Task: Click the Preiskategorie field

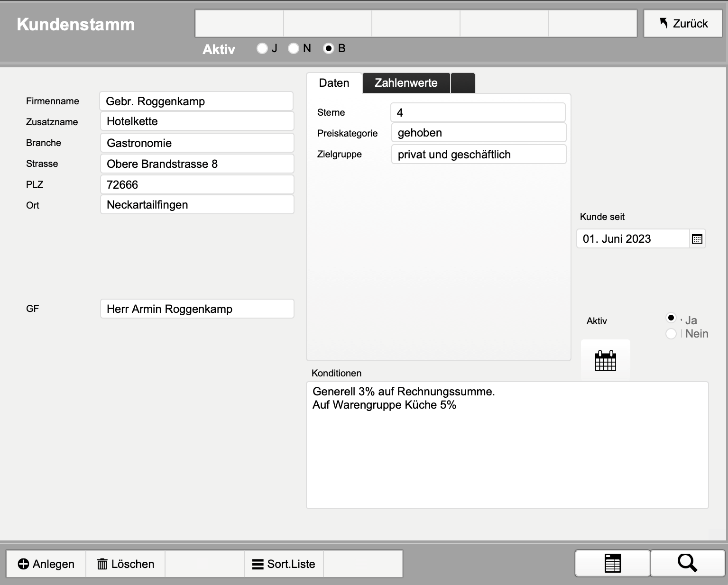Action: tap(478, 133)
